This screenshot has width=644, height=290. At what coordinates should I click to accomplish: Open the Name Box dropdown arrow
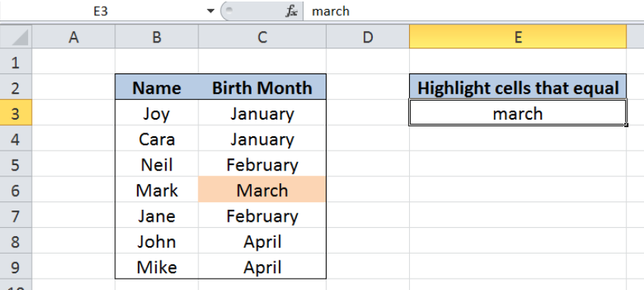(x=211, y=11)
